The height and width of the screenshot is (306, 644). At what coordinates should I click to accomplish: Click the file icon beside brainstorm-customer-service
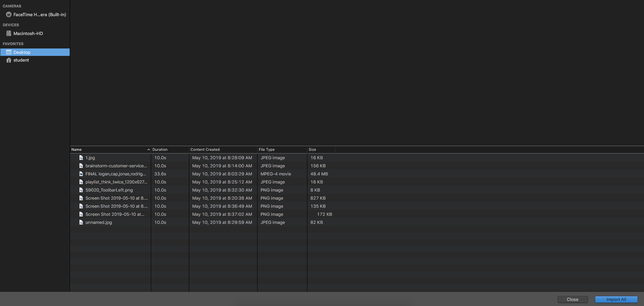click(81, 166)
